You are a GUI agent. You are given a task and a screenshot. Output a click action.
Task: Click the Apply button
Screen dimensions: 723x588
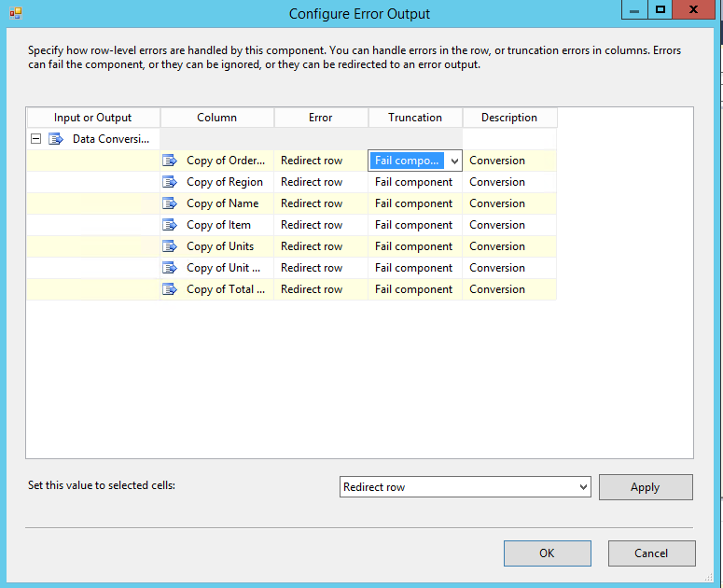[645, 487]
